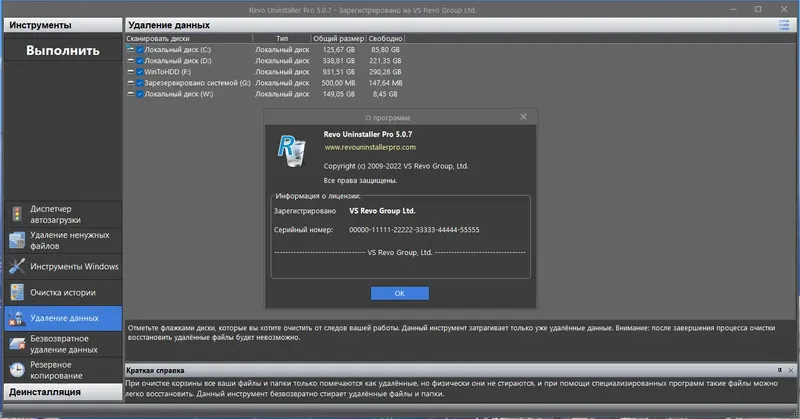The width and height of the screenshot is (800, 419).
Task: Open Резервное копирование item
Action: 63,370
